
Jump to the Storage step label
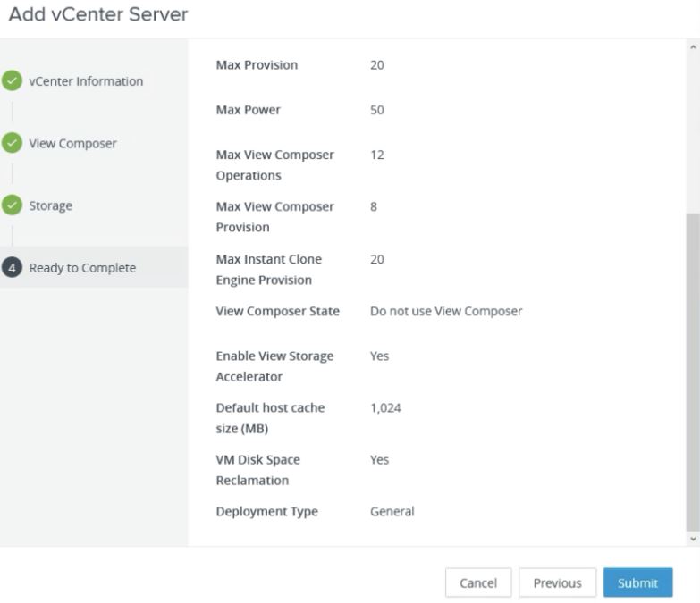(x=51, y=205)
